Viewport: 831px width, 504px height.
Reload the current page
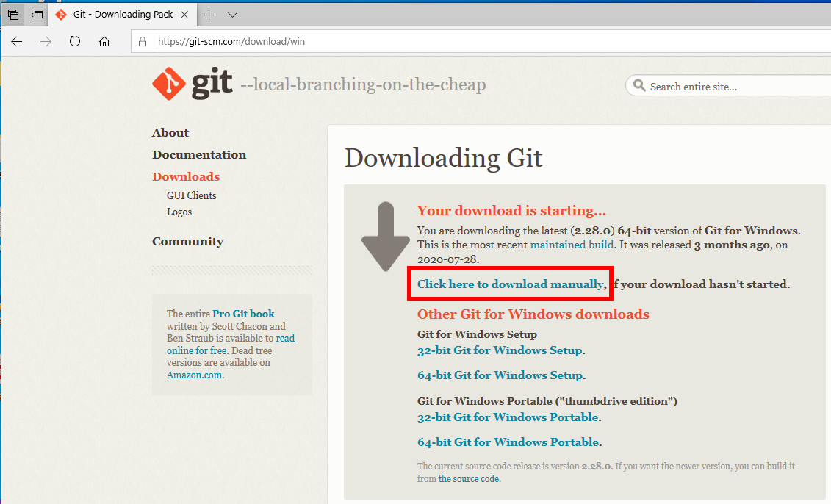click(75, 42)
